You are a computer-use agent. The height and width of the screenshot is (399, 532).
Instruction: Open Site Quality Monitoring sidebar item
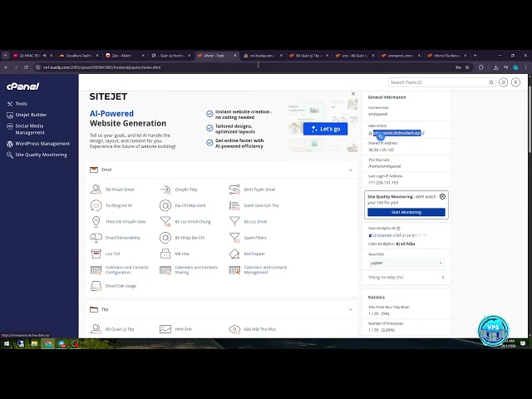tap(37, 155)
